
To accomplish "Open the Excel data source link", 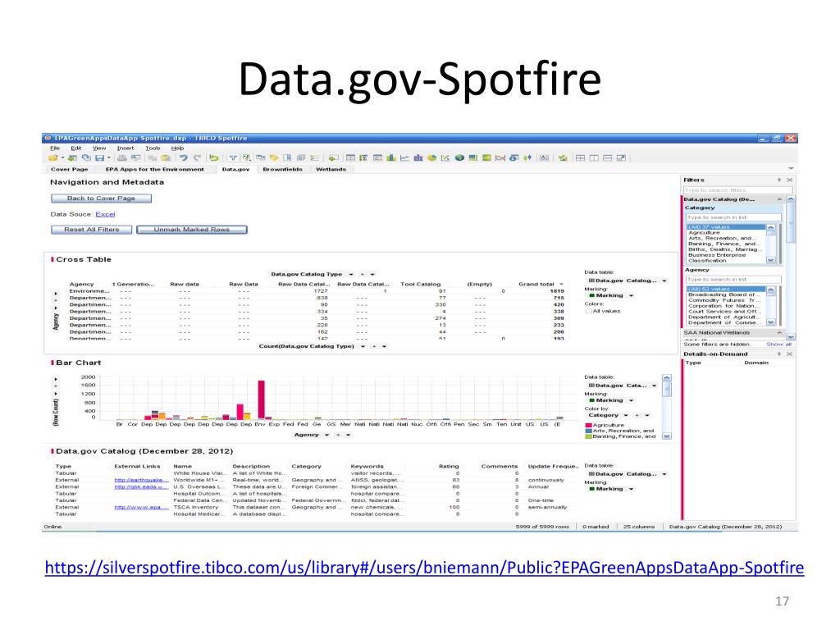I will point(105,214).
